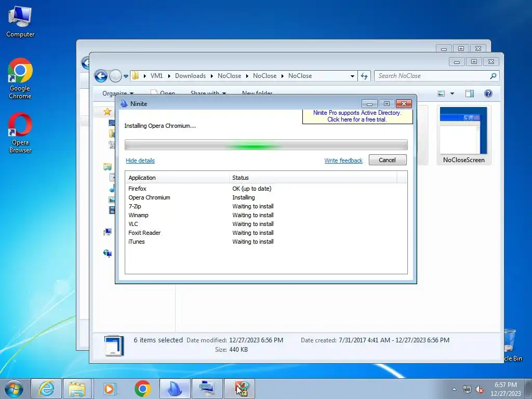Image resolution: width=532 pixels, height=399 pixels.
Task: Click the 'Installing' status of Opera Chromium
Action: (x=244, y=197)
